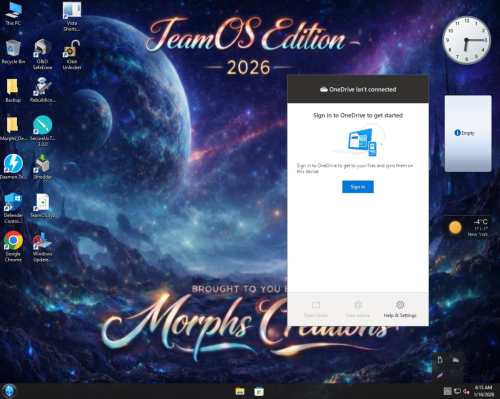
Task: Click the taskbar clock showing 6:15 AM
Action: click(x=483, y=391)
